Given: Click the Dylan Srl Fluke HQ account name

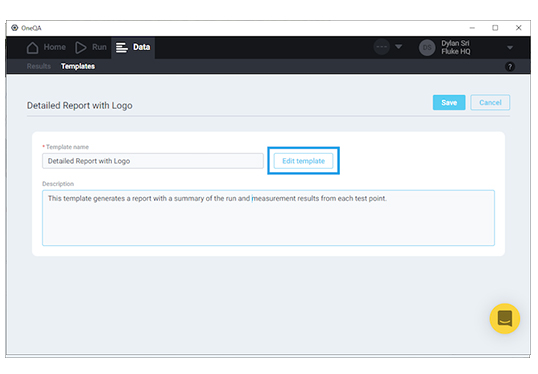Looking at the screenshot, I should coord(456,47).
